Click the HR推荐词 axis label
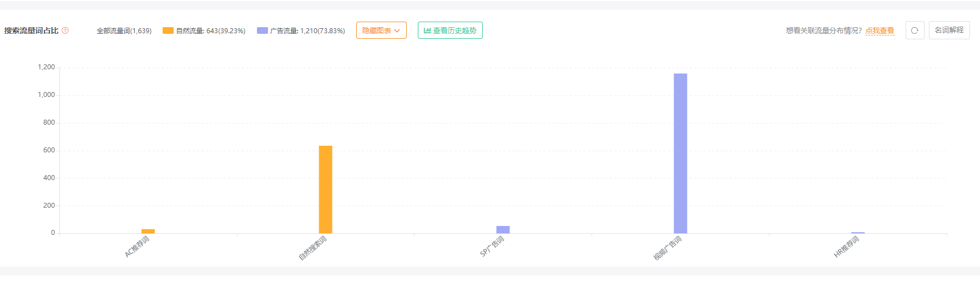This screenshot has height=282, width=980. click(847, 247)
